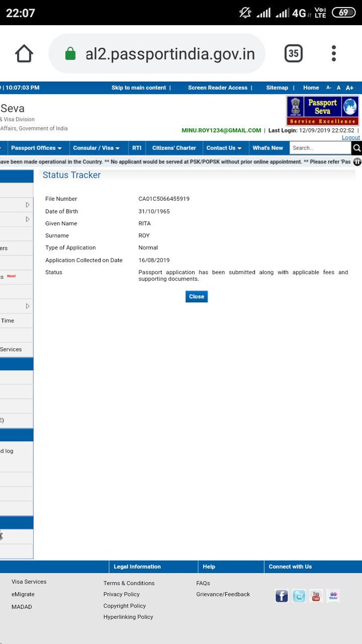Increase font size with A+ control
The image size is (362, 644).
point(349,87)
